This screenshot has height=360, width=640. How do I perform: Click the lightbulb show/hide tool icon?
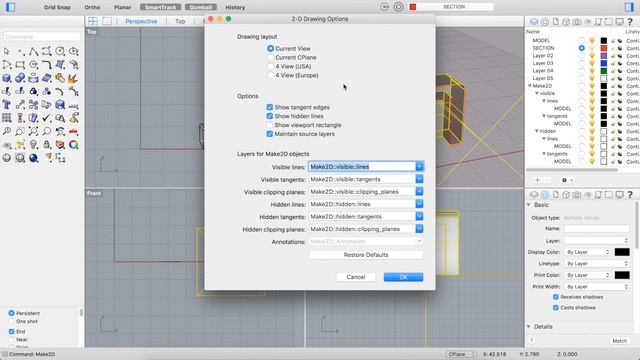(33, 144)
